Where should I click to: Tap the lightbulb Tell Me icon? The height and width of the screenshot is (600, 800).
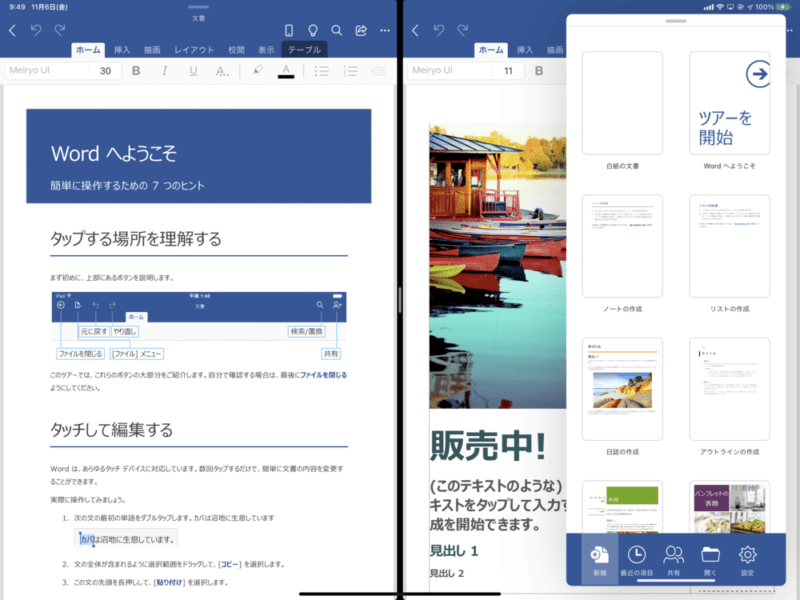pos(313,31)
